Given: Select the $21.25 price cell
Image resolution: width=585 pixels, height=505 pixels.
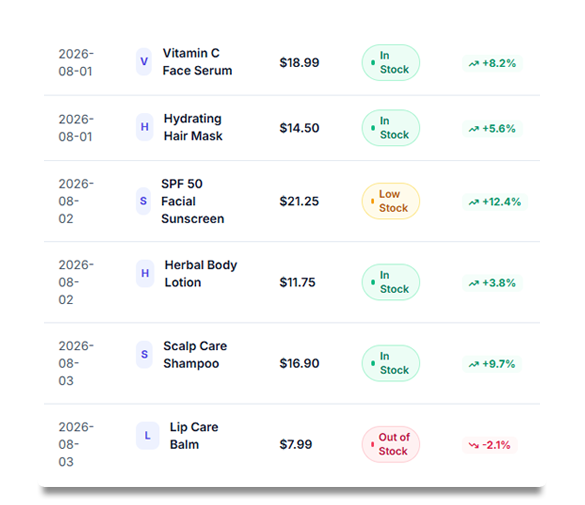Looking at the screenshot, I should click(299, 201).
